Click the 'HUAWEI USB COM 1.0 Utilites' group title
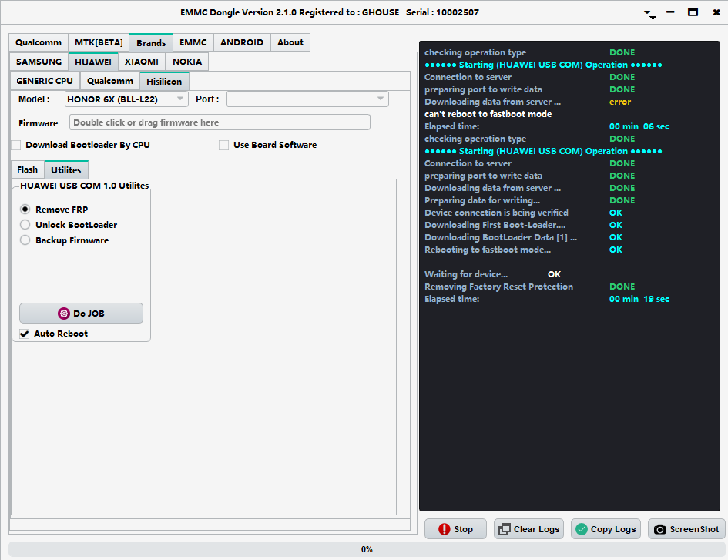 point(85,186)
